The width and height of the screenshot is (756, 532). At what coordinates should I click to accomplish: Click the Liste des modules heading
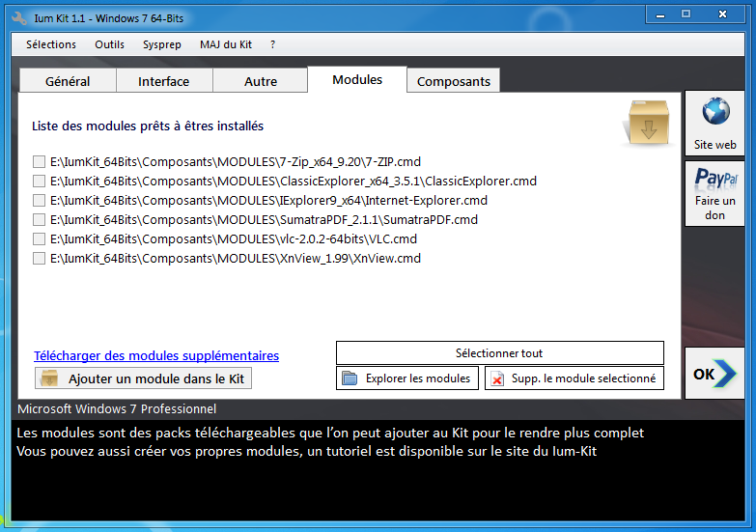(x=148, y=126)
